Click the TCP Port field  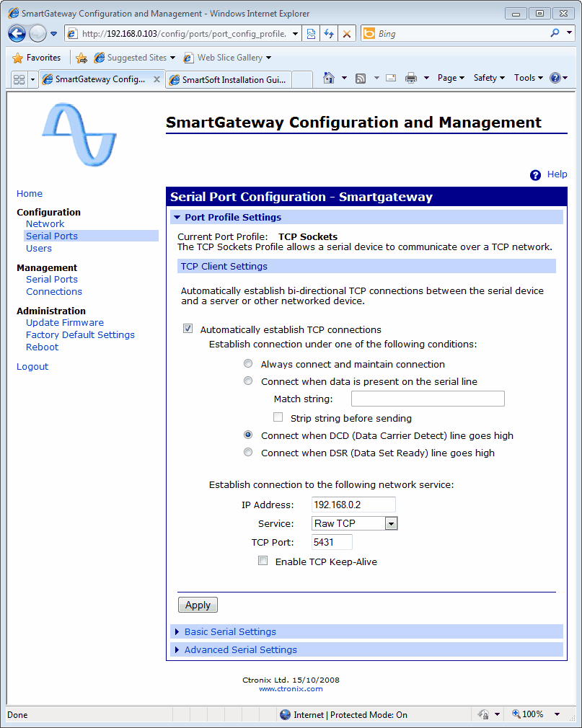tap(332, 542)
